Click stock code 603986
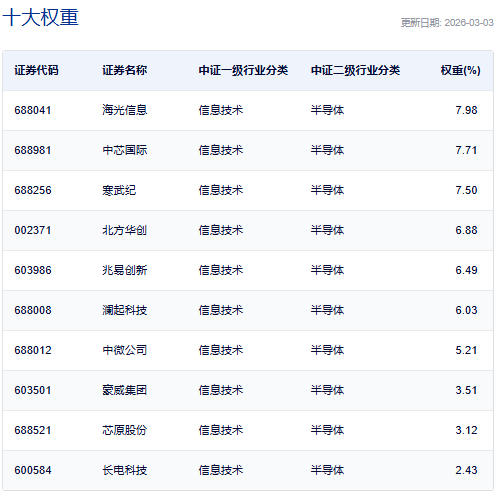The image size is (501, 497). [x=33, y=270]
